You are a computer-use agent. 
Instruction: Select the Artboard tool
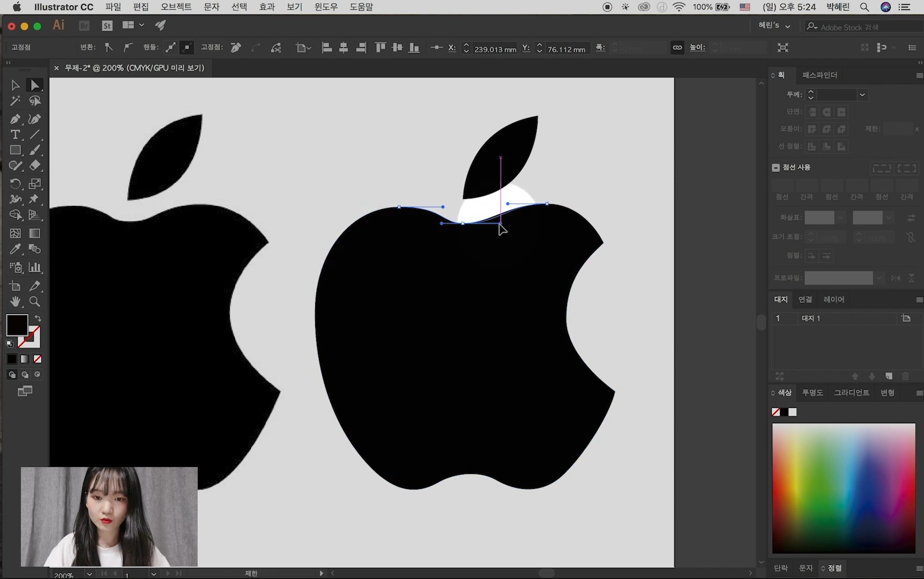click(x=15, y=286)
